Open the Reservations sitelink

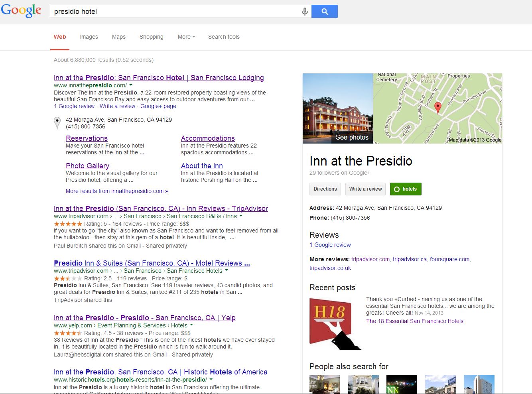tap(87, 138)
